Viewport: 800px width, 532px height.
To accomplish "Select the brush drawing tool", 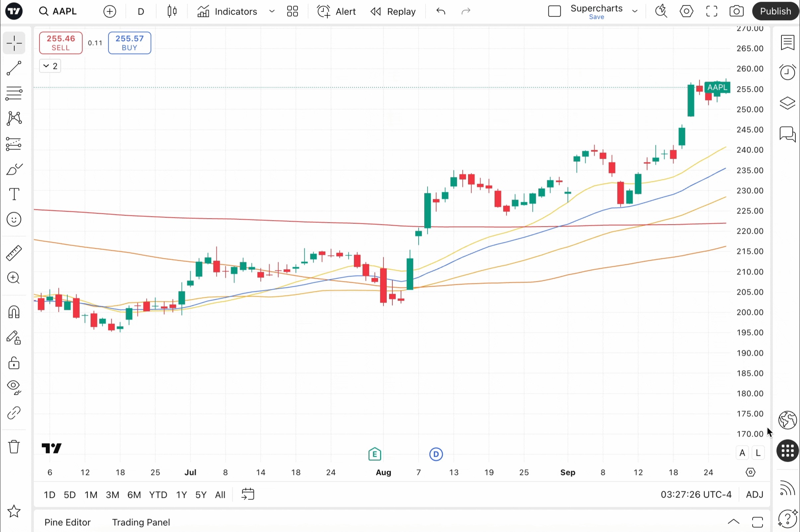I will click(14, 169).
